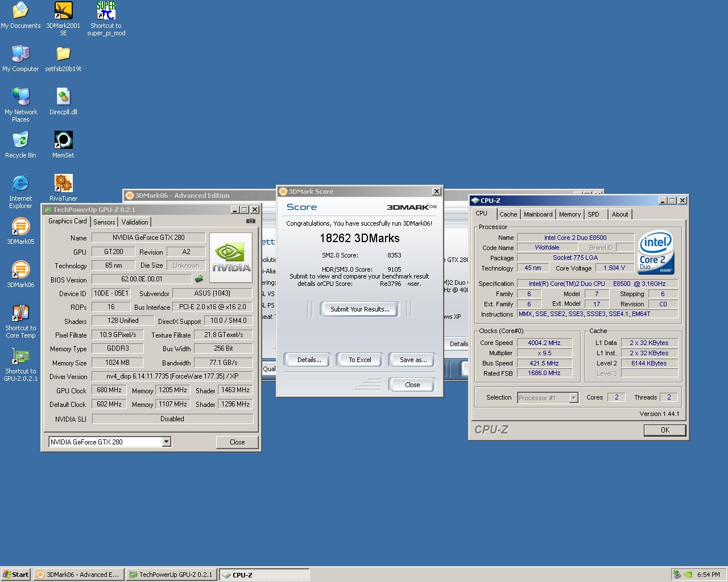This screenshot has width=728, height=582.
Task: Select 3DMark06 Advanced Edition taskbar button
Action: click(x=78, y=575)
